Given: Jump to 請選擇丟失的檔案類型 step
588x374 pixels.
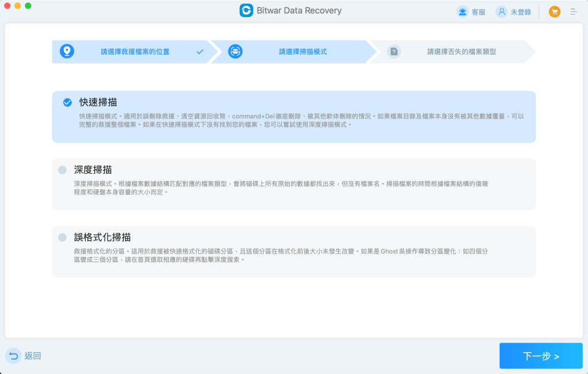Looking at the screenshot, I should (461, 52).
